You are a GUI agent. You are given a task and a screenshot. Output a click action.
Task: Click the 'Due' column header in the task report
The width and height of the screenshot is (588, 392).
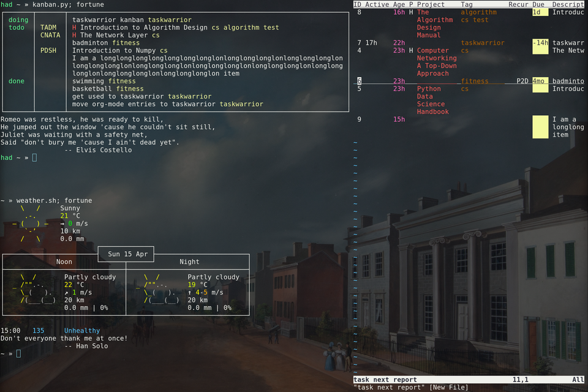(538, 4)
